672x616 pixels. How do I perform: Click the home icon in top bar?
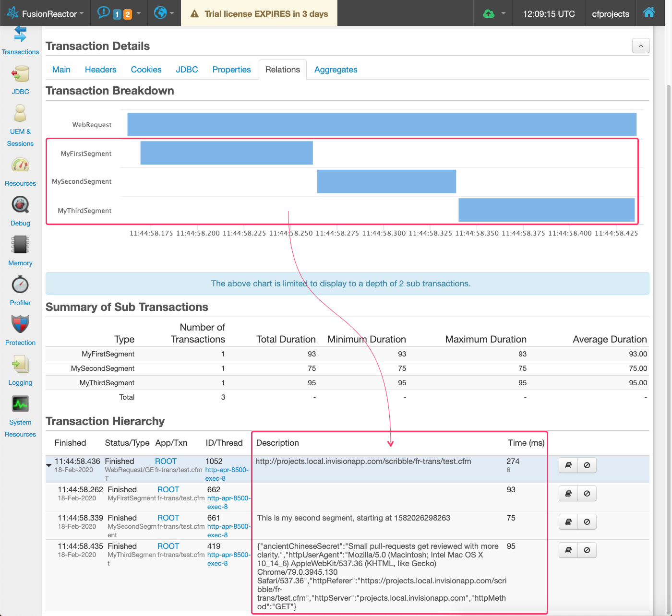(x=649, y=13)
